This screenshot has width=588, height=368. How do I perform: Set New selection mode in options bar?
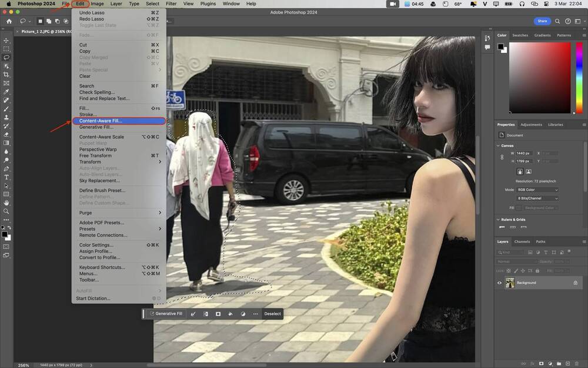[x=40, y=21]
